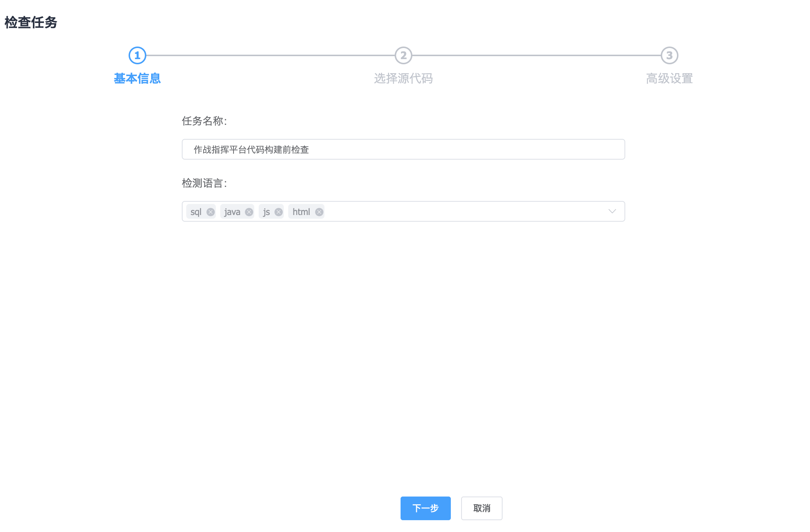The width and height of the screenshot is (810, 532).
Task: Click the 检查任务 page title
Action: pyautogui.click(x=31, y=22)
